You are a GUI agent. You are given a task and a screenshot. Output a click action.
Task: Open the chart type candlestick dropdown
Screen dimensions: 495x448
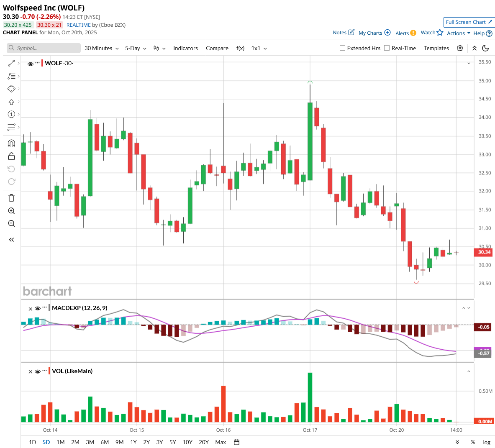159,48
